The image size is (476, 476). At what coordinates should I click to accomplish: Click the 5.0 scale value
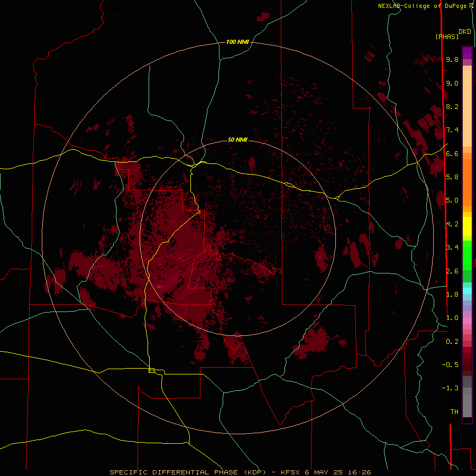point(452,200)
